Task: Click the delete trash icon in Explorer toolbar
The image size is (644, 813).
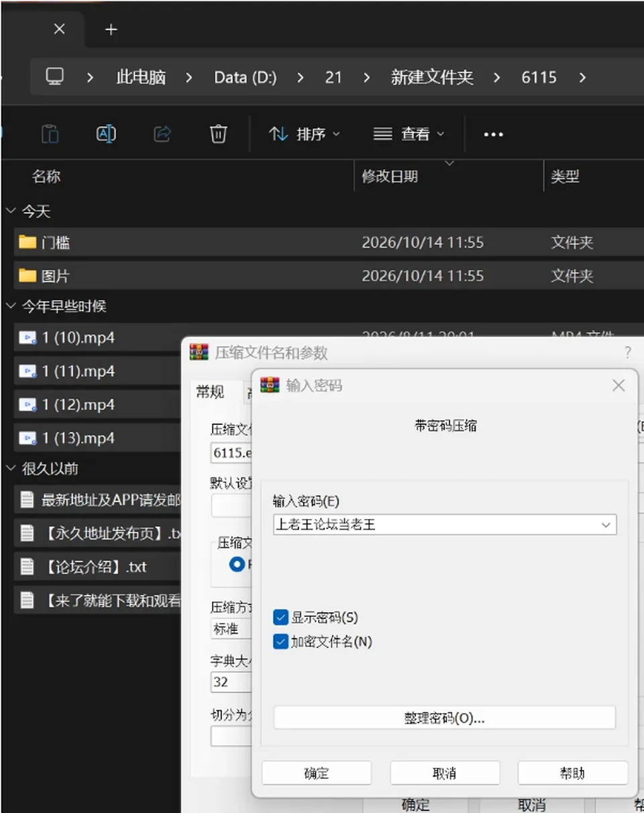Action: click(x=218, y=134)
